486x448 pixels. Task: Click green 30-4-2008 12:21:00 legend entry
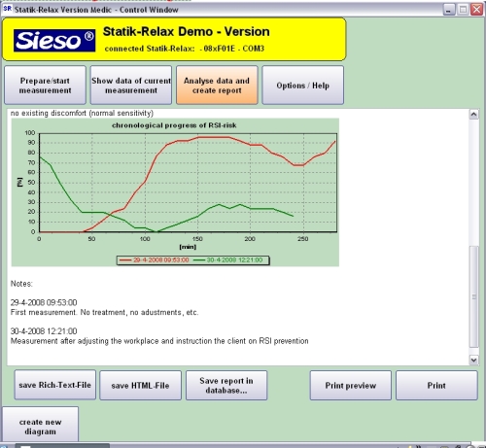click(x=227, y=259)
